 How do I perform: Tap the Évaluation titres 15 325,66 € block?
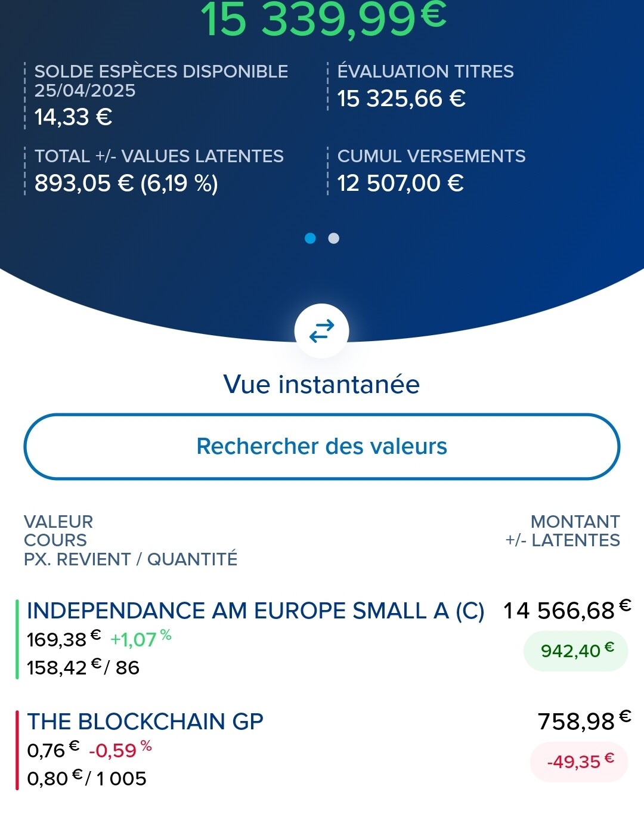tap(425, 86)
